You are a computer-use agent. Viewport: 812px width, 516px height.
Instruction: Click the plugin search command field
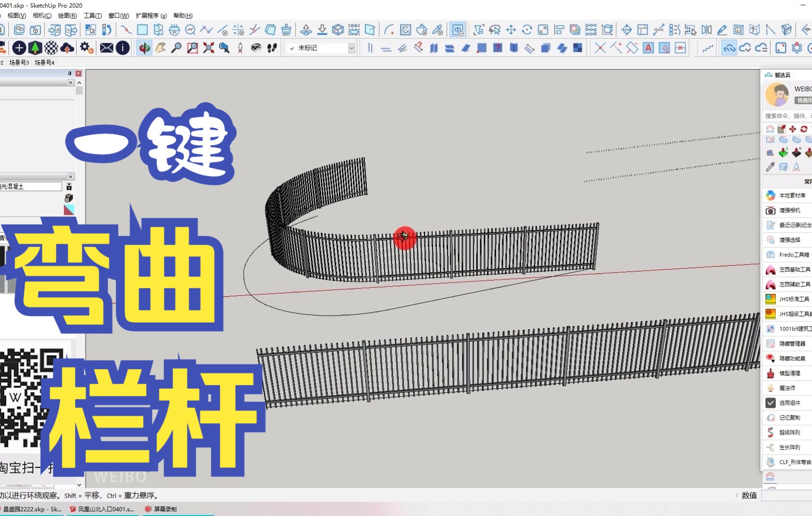(787, 116)
